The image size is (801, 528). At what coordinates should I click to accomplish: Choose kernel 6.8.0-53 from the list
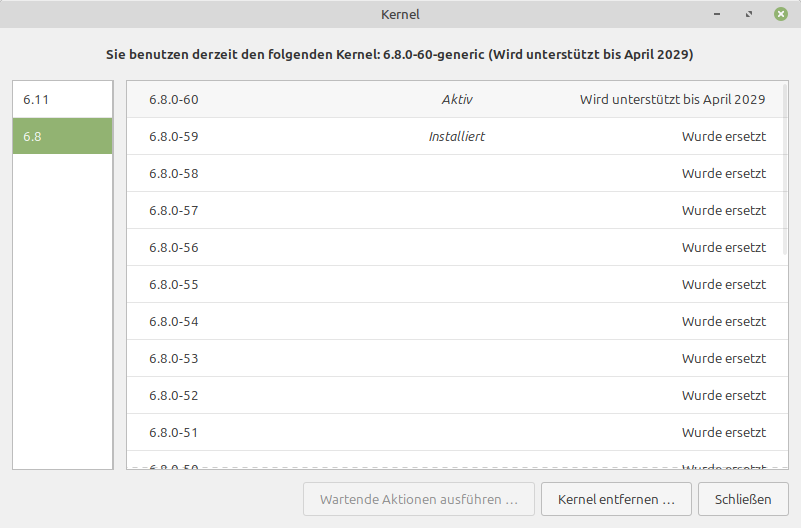(456, 358)
